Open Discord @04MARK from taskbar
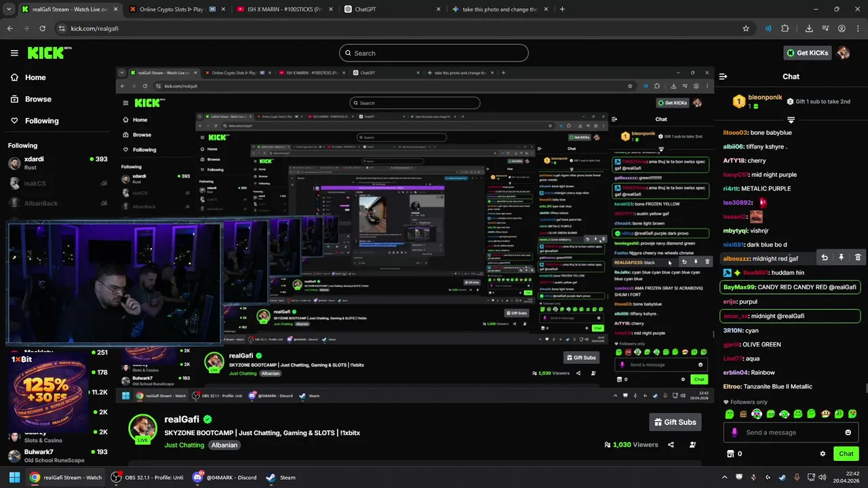The width and height of the screenshot is (868, 488). pyautogui.click(x=224, y=477)
